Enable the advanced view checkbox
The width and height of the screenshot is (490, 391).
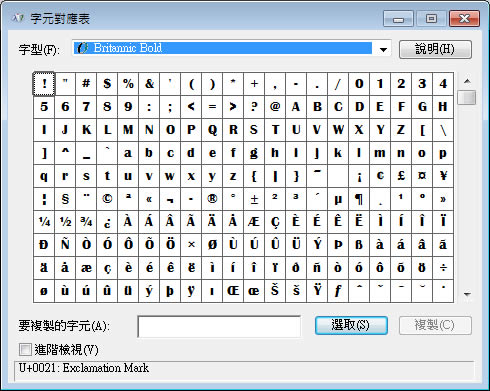[25, 350]
